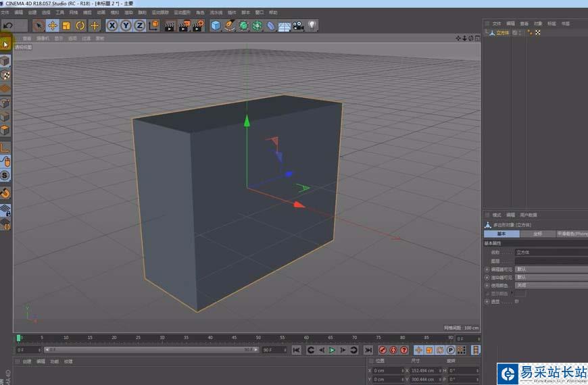
Task: Add a Camera object
Action: point(299,26)
